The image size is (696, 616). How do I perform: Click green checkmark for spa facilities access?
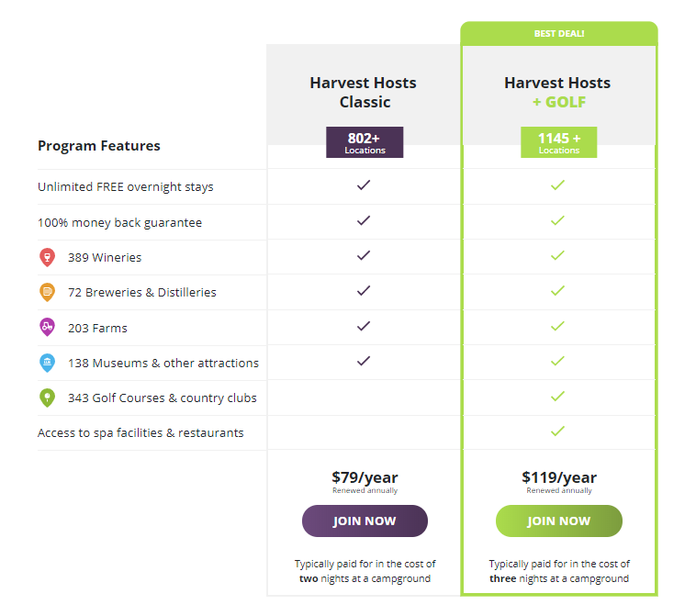pos(557,431)
